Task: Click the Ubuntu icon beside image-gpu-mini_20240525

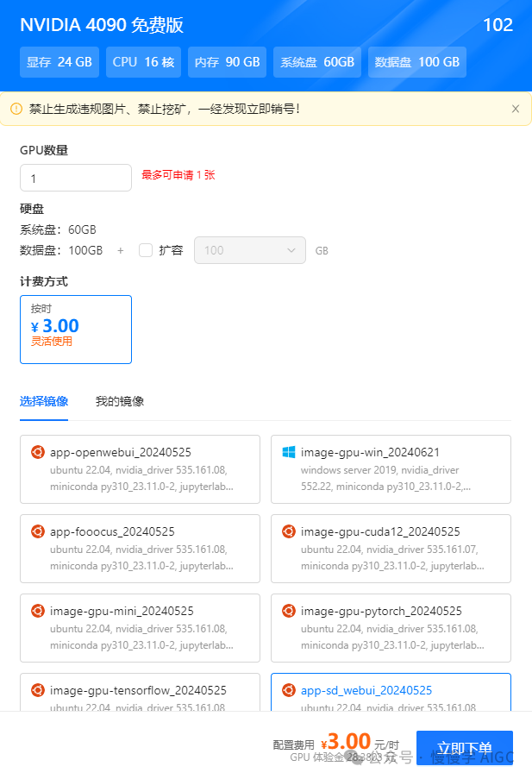Action: pos(38,611)
